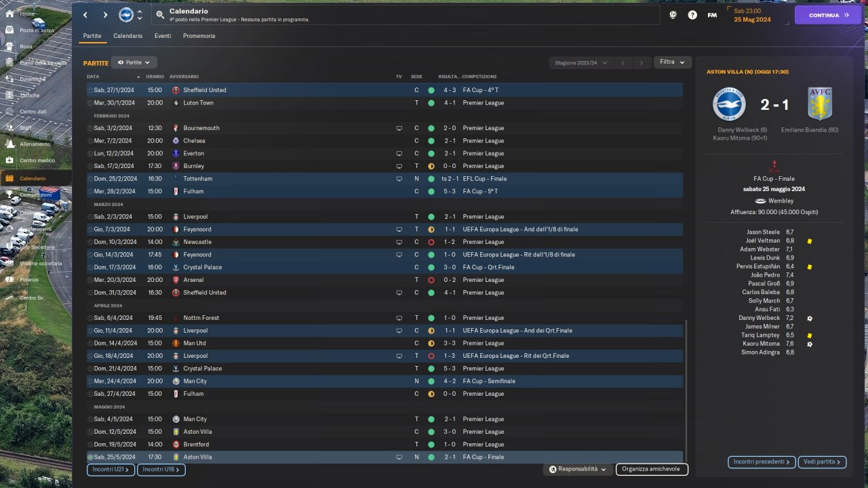Viewport: 868px width, 488px height.
Task: Open the Stagione 2023/24 dropdown
Action: coord(580,62)
